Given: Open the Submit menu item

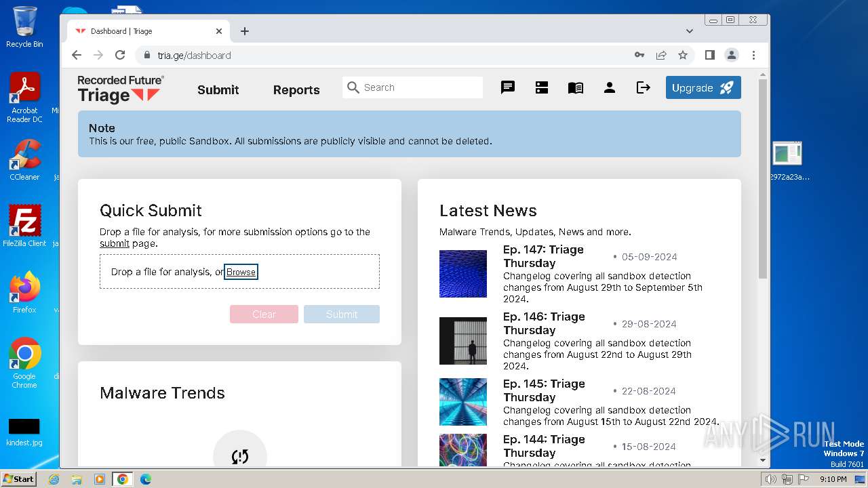Looking at the screenshot, I should 218,89.
